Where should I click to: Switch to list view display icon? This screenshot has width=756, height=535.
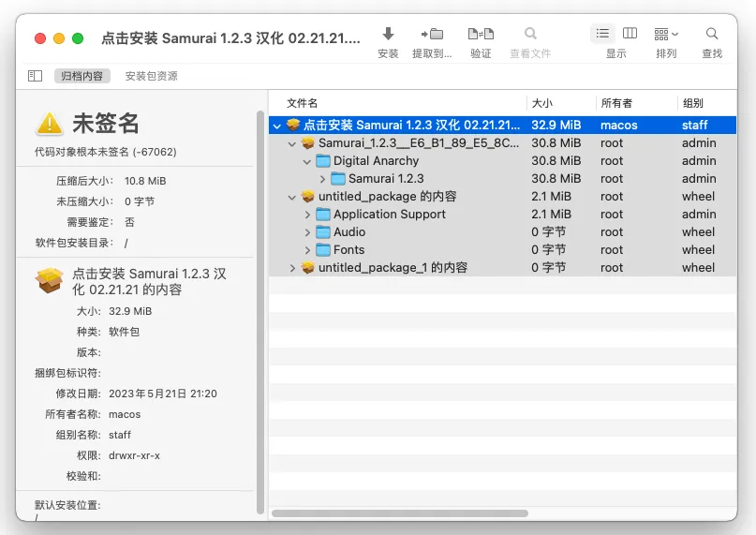(602, 34)
